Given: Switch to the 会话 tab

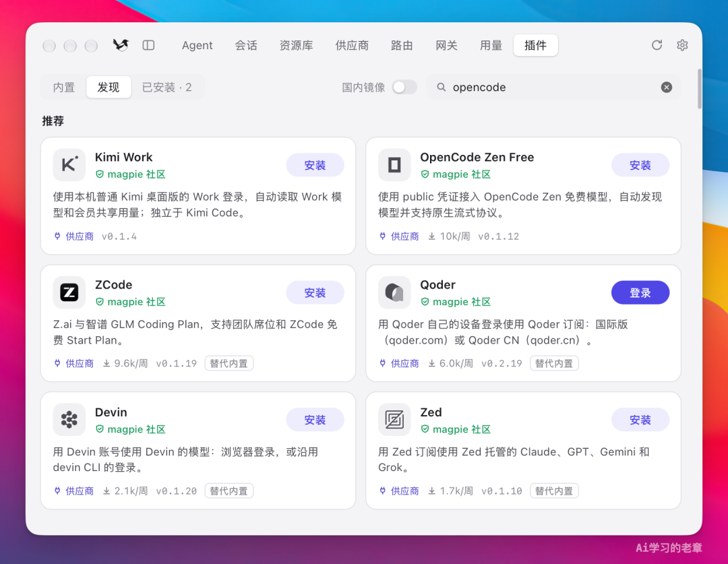Looking at the screenshot, I should click(x=246, y=46).
